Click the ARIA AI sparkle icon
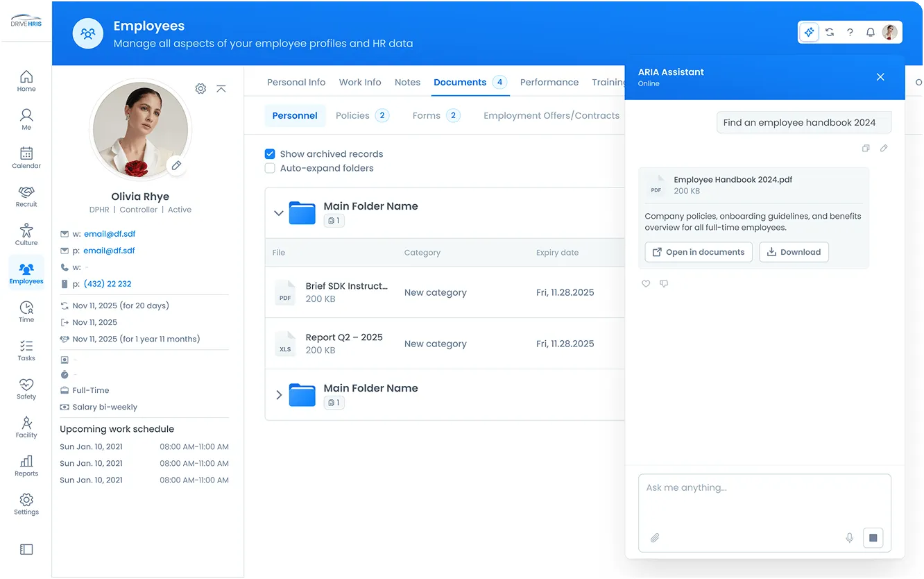Viewport: 924px width, 579px height. coord(809,32)
